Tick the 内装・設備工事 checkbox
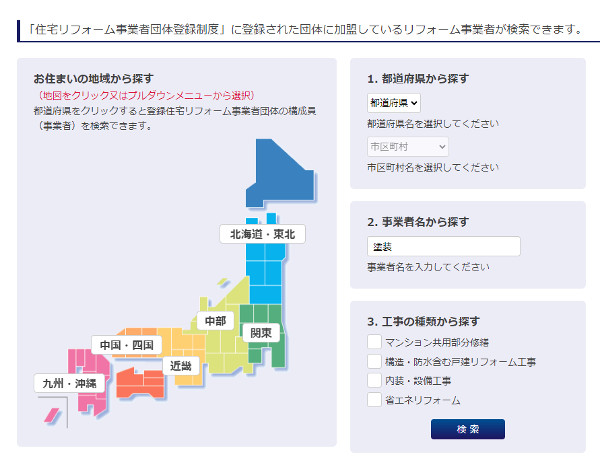Viewport: 600px width, 475px height. pyautogui.click(x=374, y=380)
